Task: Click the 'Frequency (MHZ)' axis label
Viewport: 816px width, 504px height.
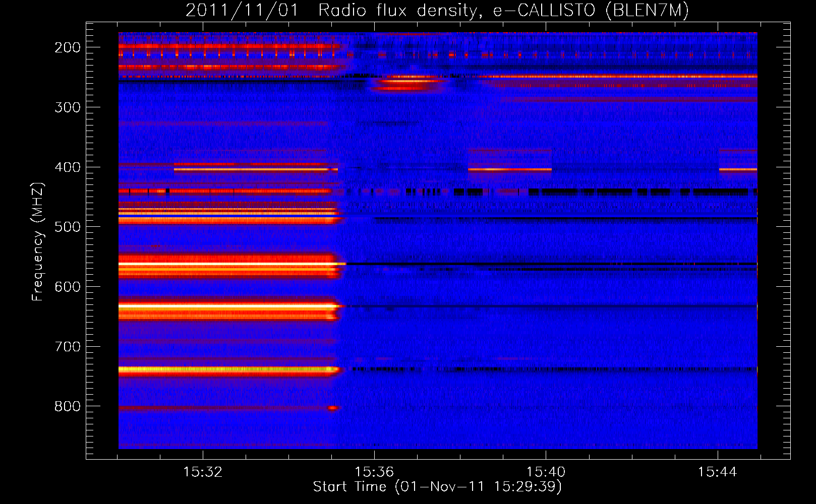Action: click(x=38, y=241)
